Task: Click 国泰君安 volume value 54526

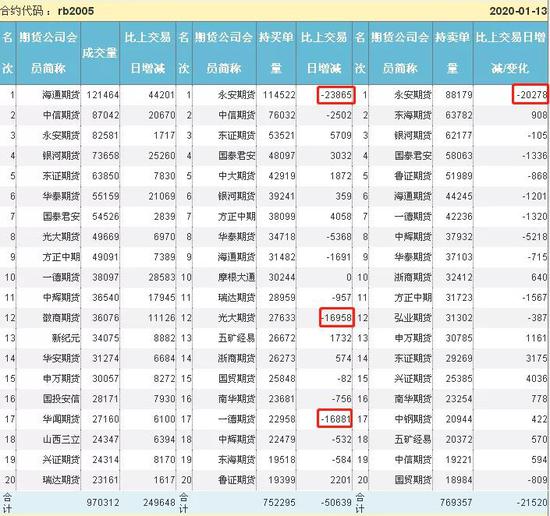Action: click(105, 217)
